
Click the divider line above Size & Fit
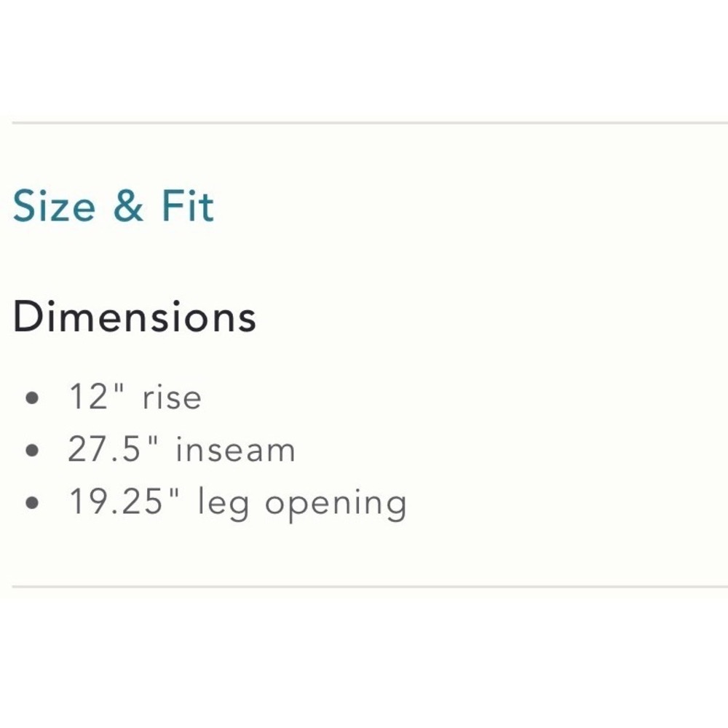point(370,123)
